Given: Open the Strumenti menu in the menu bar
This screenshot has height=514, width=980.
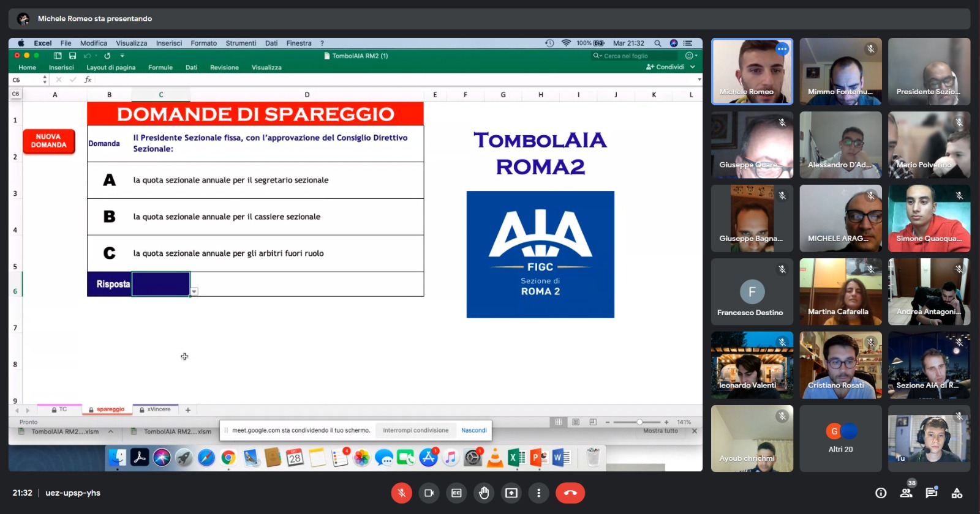Looking at the screenshot, I should [241, 43].
